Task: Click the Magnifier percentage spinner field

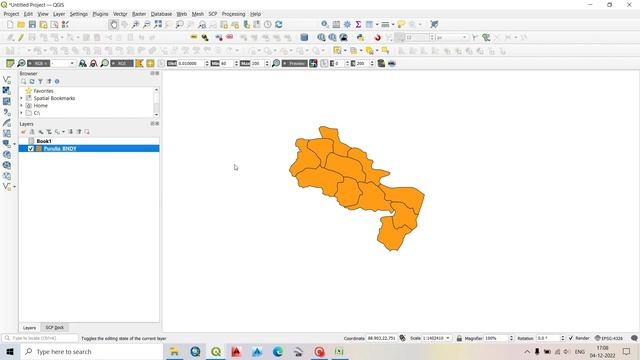Action: coord(496,338)
